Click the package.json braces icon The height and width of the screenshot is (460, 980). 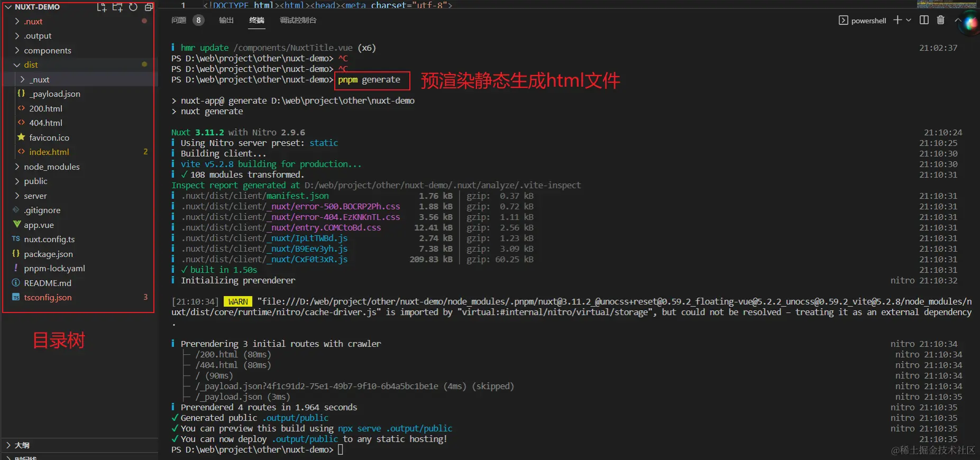tap(16, 254)
